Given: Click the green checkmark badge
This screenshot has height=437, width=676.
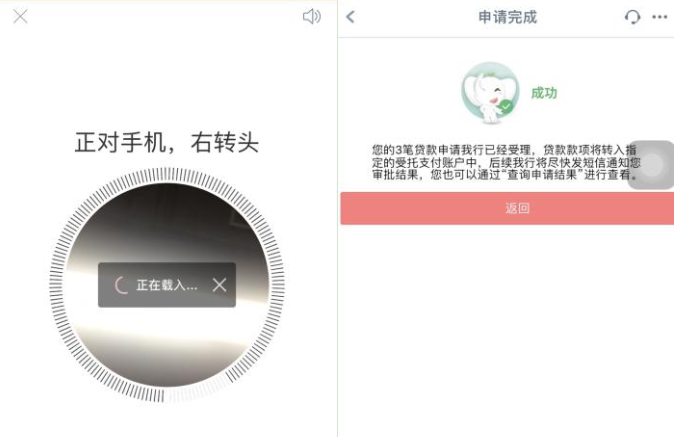Looking at the screenshot, I should 506,106.
